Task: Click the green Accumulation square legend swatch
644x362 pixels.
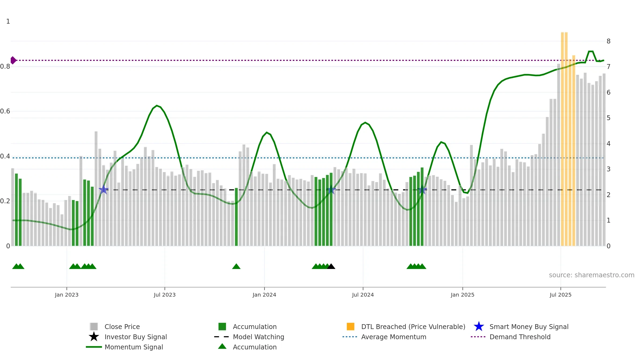Action: point(222,327)
